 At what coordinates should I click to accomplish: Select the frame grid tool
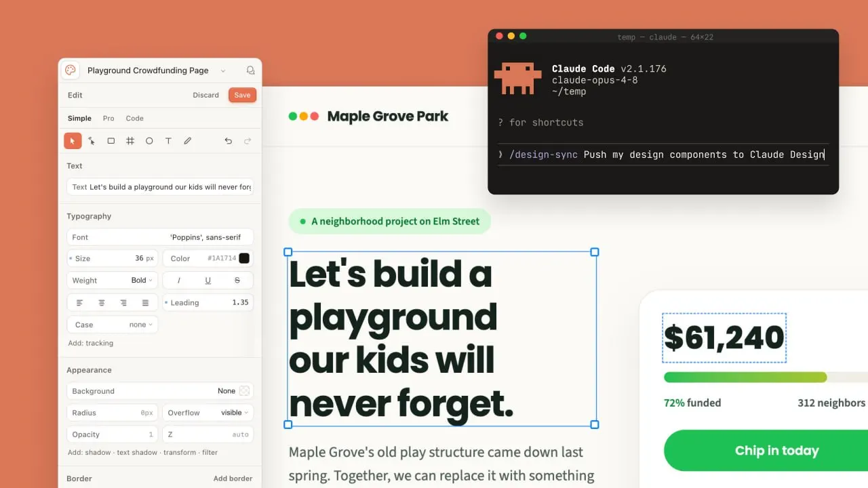point(130,141)
